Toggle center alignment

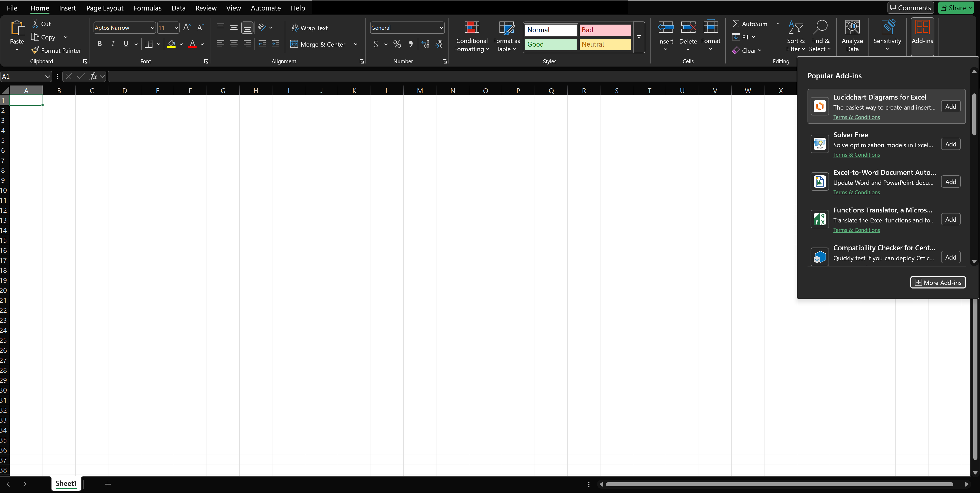coord(234,44)
